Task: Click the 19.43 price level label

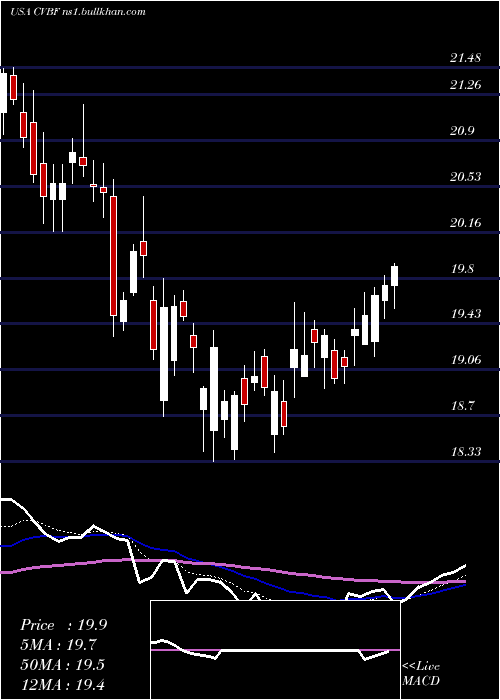Action: [466, 313]
